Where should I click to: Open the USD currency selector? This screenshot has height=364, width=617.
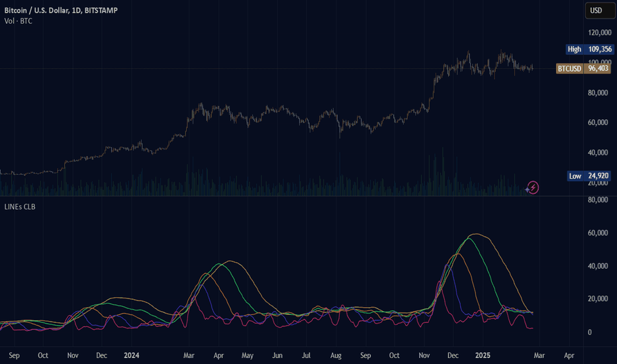point(600,11)
